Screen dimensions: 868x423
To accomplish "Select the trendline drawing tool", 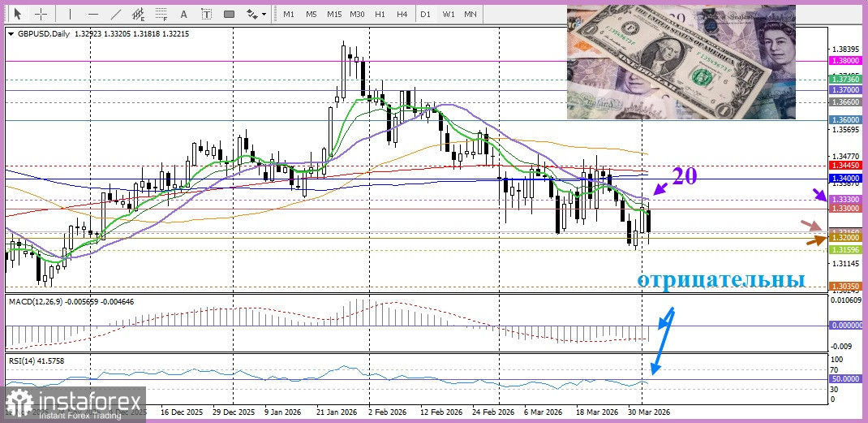I will pyautogui.click(x=116, y=14).
